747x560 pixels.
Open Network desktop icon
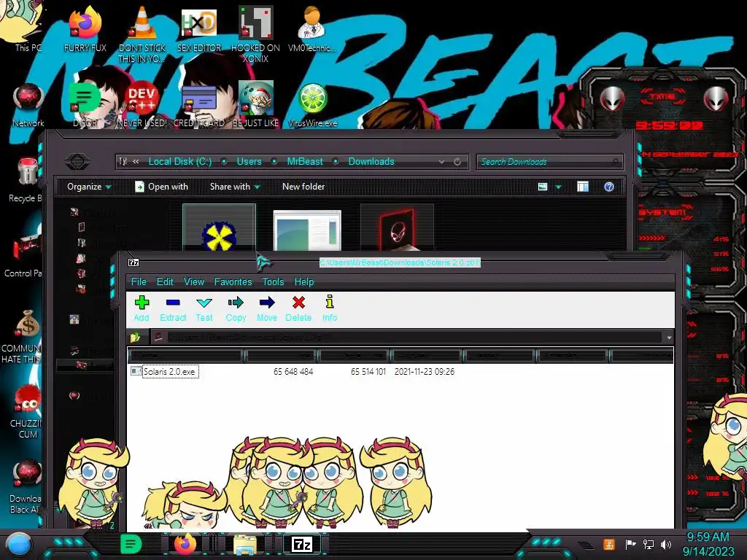(28, 105)
